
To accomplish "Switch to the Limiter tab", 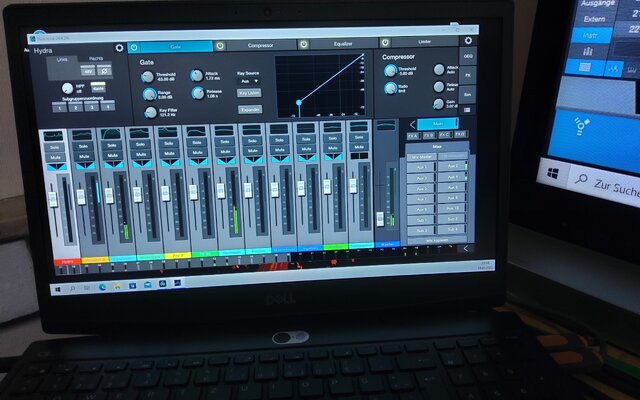I will [x=424, y=42].
